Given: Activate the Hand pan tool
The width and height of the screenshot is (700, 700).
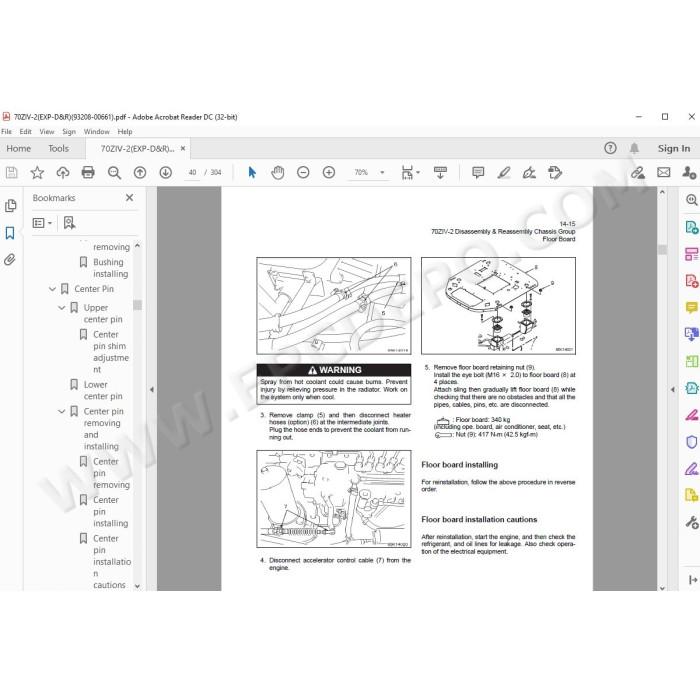Looking at the screenshot, I should click(x=278, y=172).
